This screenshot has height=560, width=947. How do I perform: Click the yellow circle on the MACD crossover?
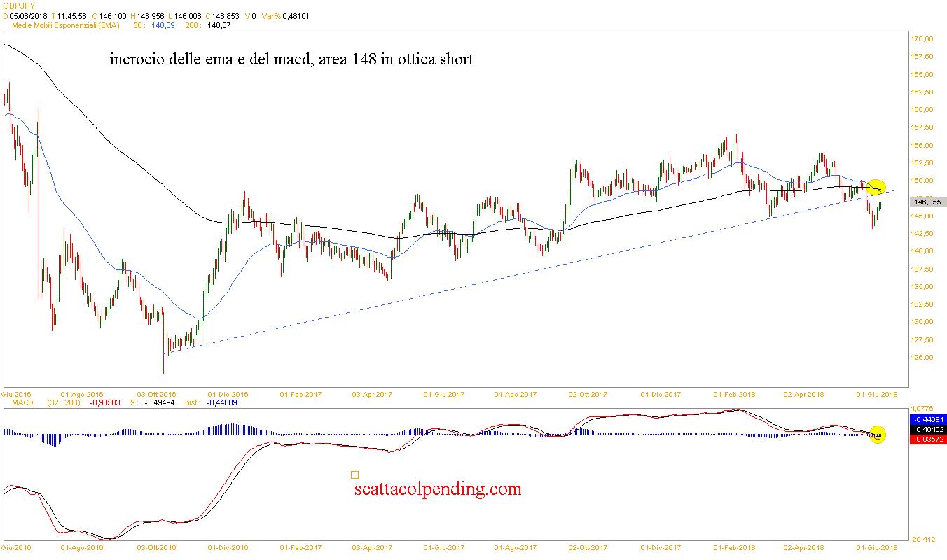coord(877,435)
